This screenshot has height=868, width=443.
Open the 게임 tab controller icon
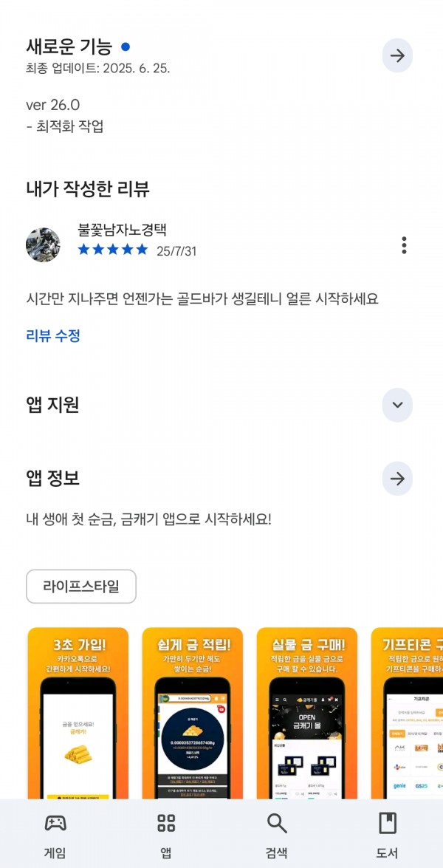tap(55, 823)
